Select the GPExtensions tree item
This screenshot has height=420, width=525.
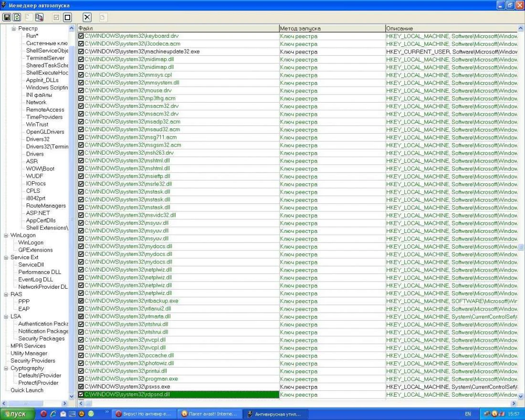pos(35,250)
